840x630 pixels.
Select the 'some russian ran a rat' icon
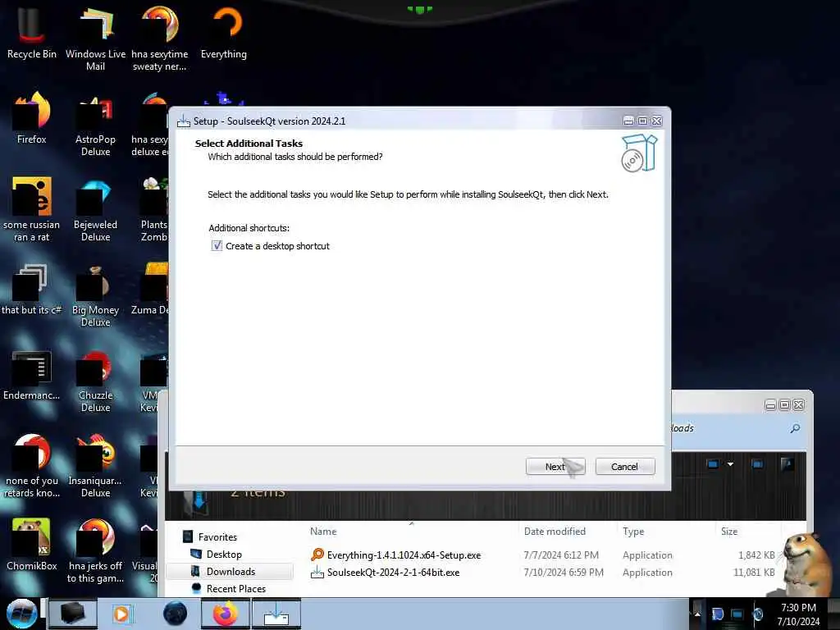[32, 210]
